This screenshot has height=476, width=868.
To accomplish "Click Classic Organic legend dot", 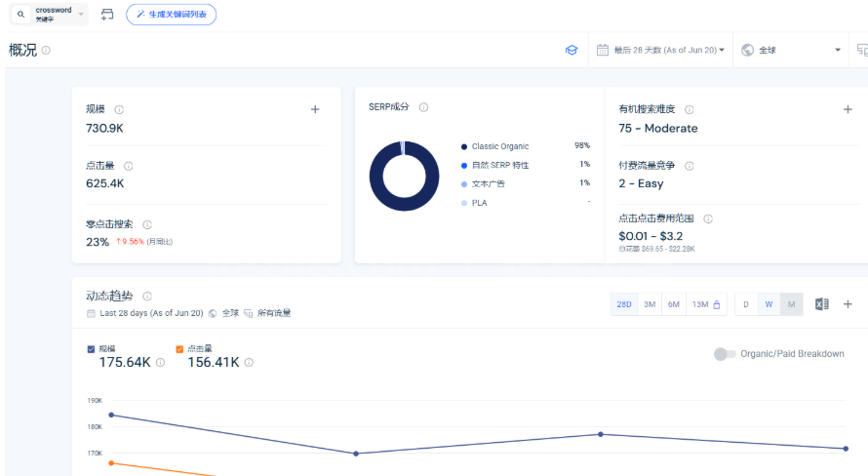I will pos(464,146).
